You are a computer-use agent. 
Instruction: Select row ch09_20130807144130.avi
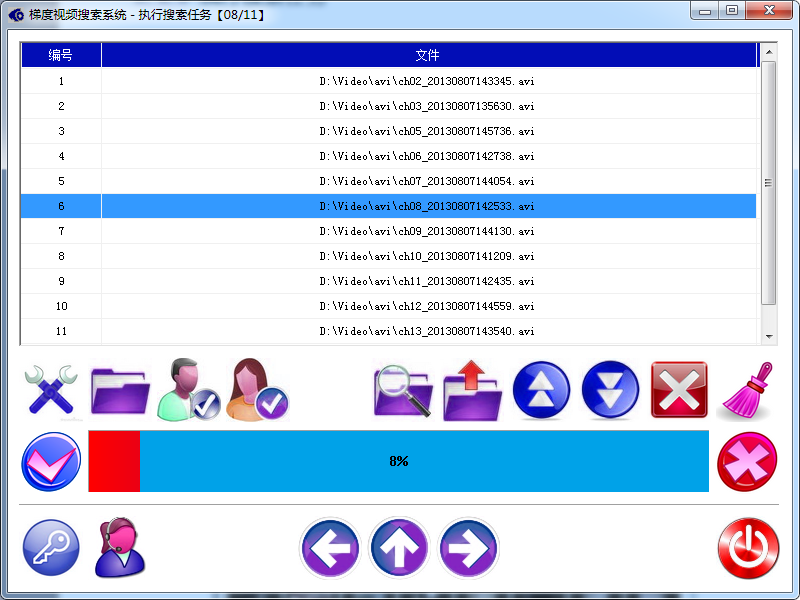pyautogui.click(x=388, y=231)
